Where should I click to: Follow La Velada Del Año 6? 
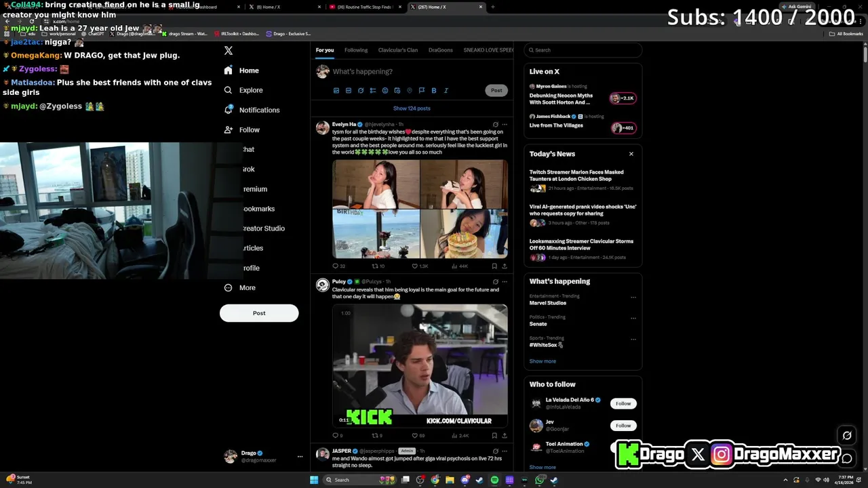click(x=623, y=403)
